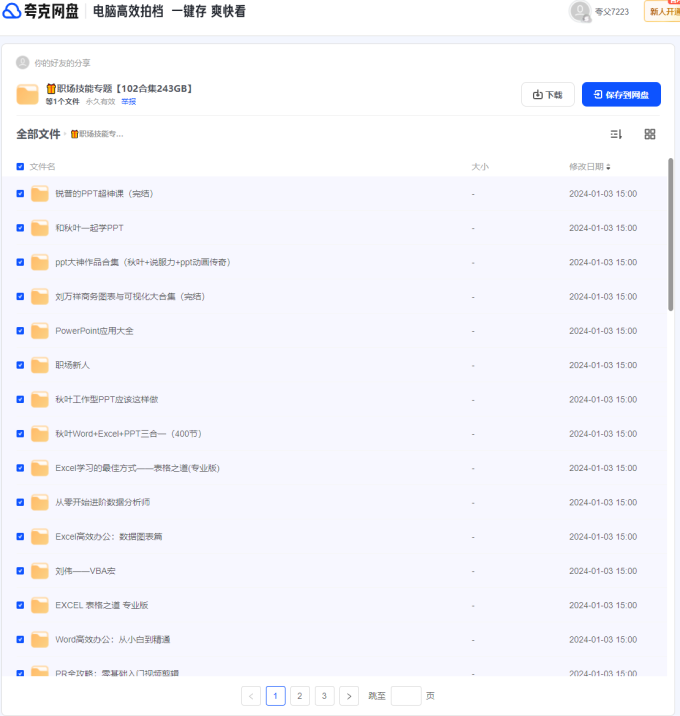The width and height of the screenshot is (680, 716).
Task: Open folder EXCEL 表格之道 专业版
Action: 102,605
